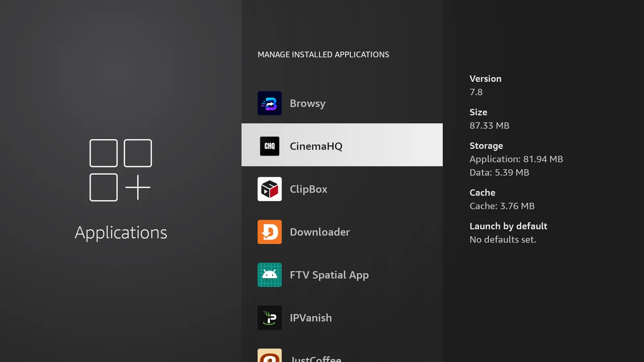Click the Storage heading
The width and height of the screenshot is (644, 362).
click(x=486, y=146)
